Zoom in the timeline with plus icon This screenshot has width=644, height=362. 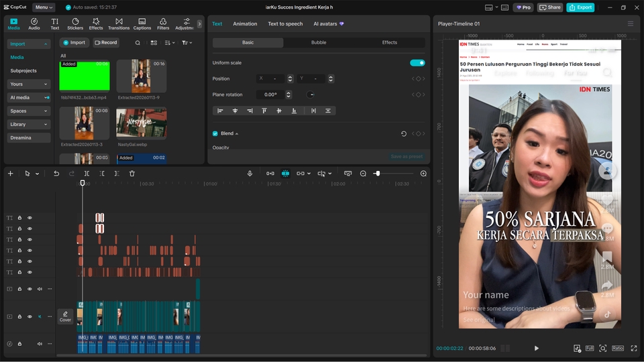click(423, 174)
